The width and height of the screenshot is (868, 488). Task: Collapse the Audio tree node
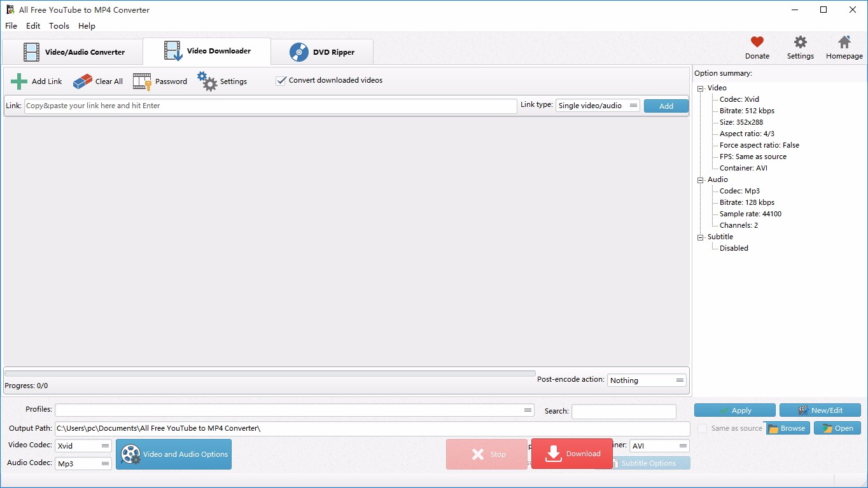701,180
